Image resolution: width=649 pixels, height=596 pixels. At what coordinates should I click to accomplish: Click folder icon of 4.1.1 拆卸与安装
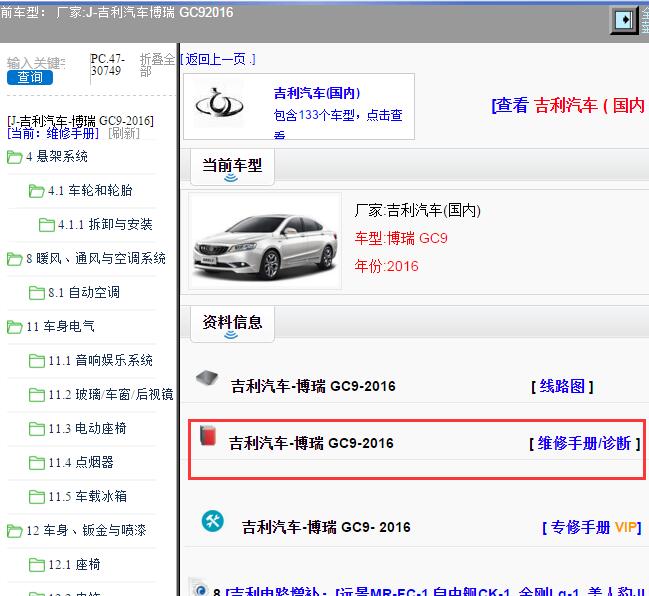46,225
